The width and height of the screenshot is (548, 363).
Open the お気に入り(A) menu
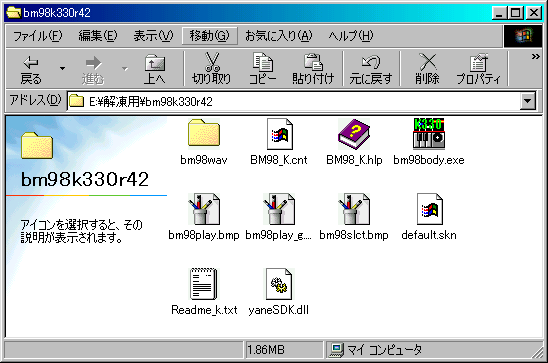click(279, 36)
